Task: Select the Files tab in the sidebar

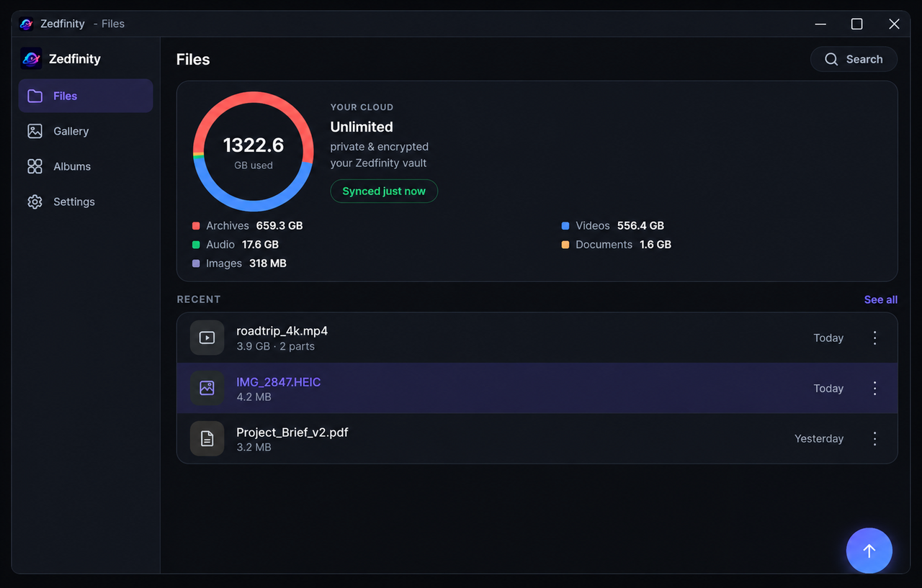Action: (x=86, y=96)
